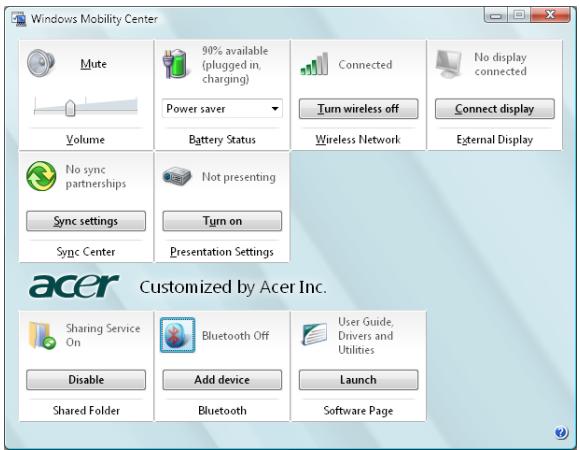Open Sync settings
580x450 pixels.
(x=86, y=221)
